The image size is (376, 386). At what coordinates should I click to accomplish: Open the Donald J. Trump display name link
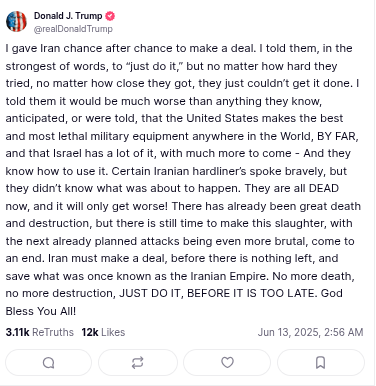click(68, 16)
